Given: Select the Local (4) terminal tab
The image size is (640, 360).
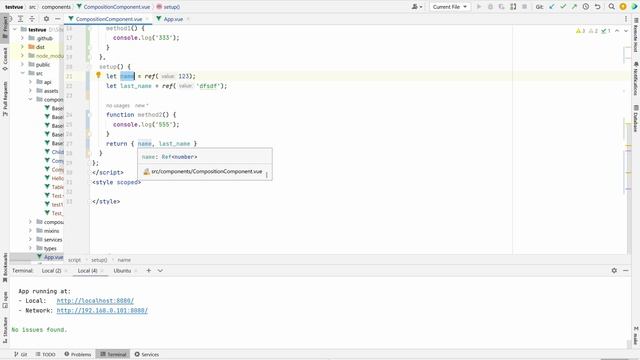Looking at the screenshot, I should (87, 271).
